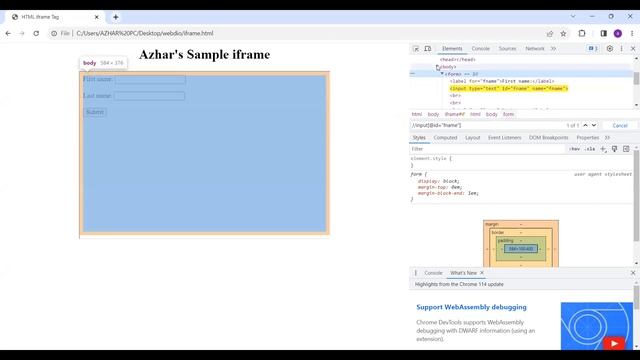Click iframe#f in the breadcrumb

coord(455,114)
